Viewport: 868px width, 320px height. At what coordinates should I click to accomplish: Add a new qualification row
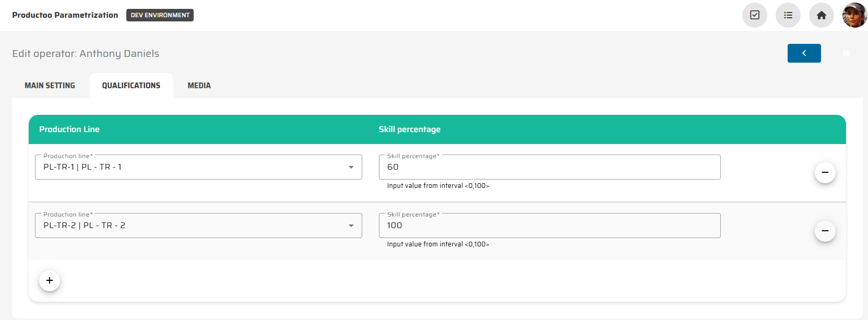(x=50, y=281)
